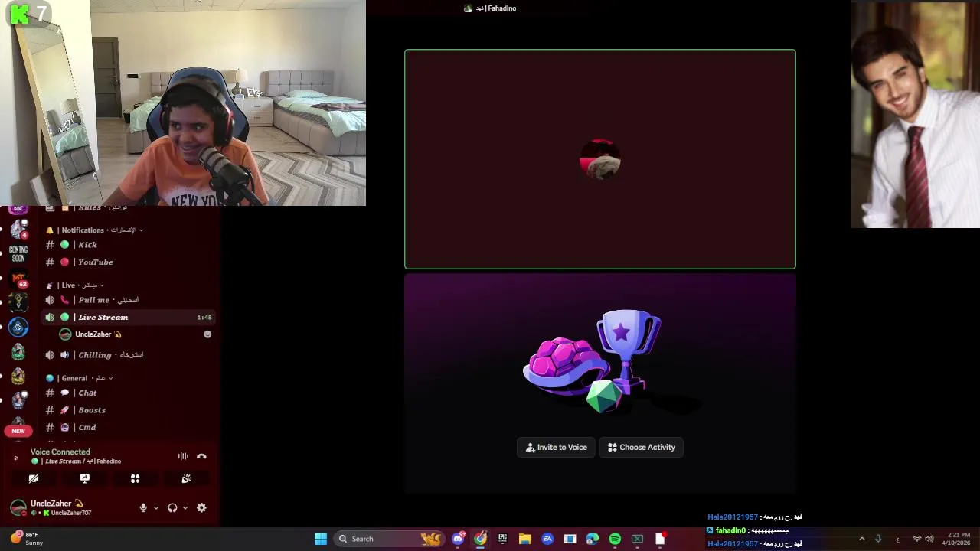Click the Invite to Voice button
Screen dimensions: 980x551
pyautogui.click(x=557, y=447)
